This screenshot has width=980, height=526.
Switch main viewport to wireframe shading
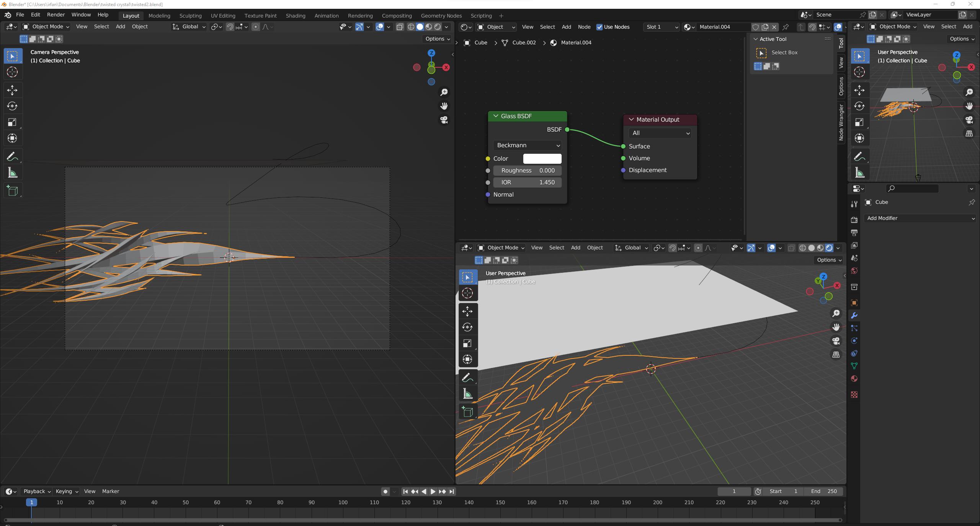[411, 27]
